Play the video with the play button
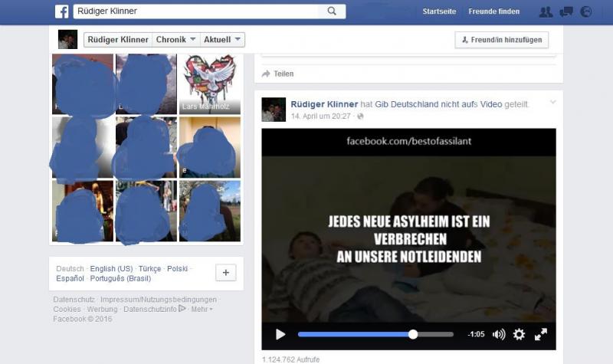613x364 pixels. [280, 334]
